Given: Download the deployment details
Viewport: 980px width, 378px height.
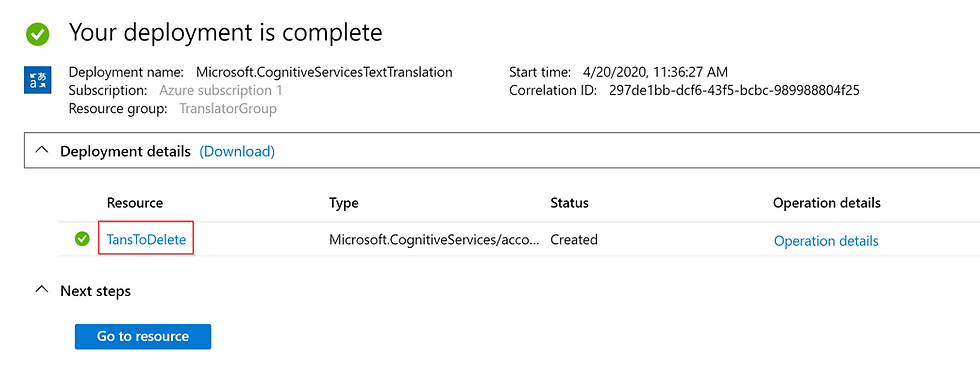Looking at the screenshot, I should (237, 151).
